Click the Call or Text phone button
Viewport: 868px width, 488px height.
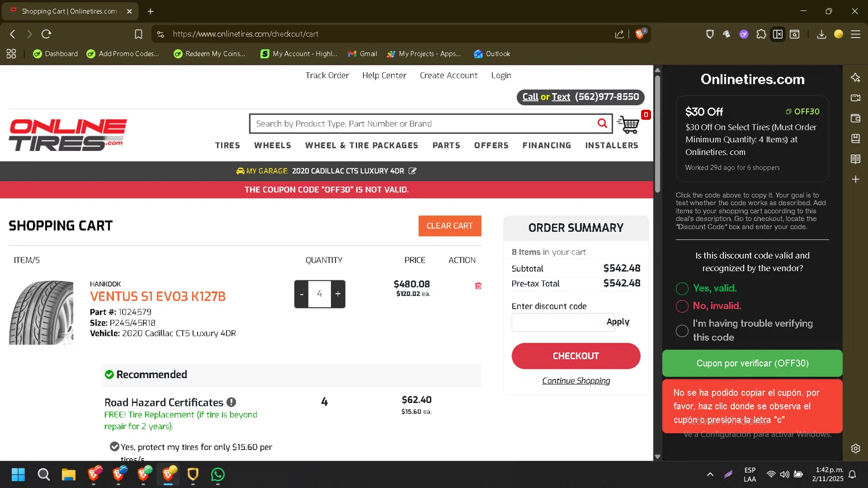tap(580, 97)
